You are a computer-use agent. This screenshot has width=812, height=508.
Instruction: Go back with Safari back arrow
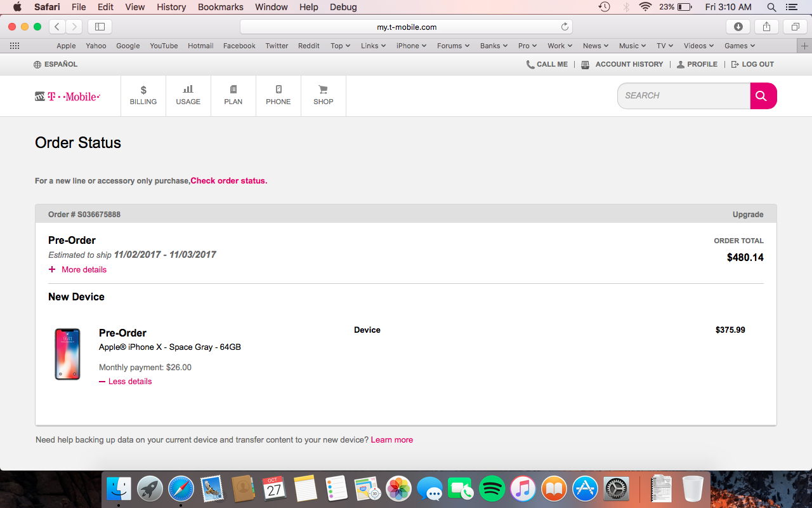[x=58, y=27]
